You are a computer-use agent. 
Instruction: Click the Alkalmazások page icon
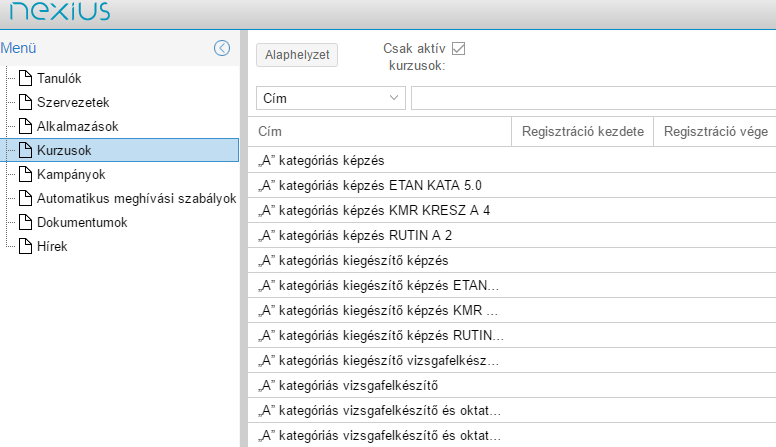(27, 126)
